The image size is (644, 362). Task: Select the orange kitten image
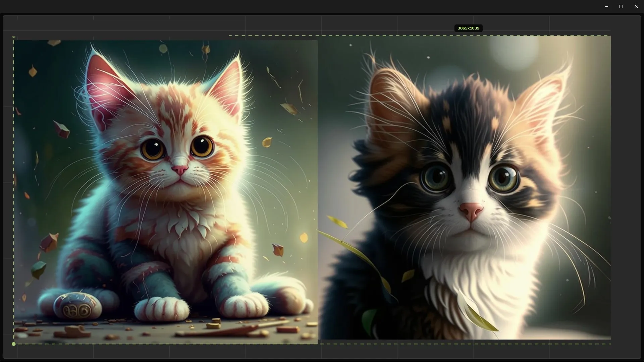pos(165,192)
